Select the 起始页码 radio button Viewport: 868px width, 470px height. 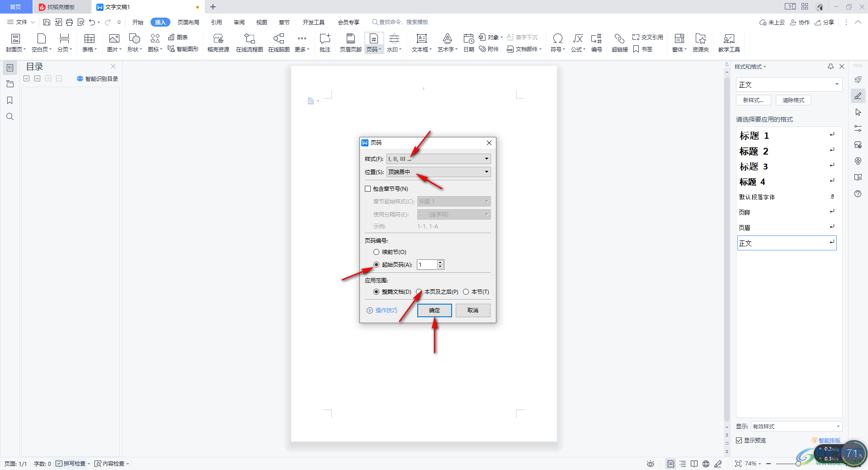pyautogui.click(x=376, y=265)
